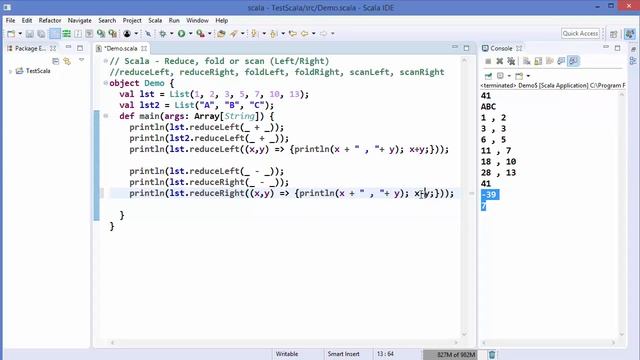The height and width of the screenshot is (360, 640).
Task: Click the Clear Console icon
Action: (527, 61)
